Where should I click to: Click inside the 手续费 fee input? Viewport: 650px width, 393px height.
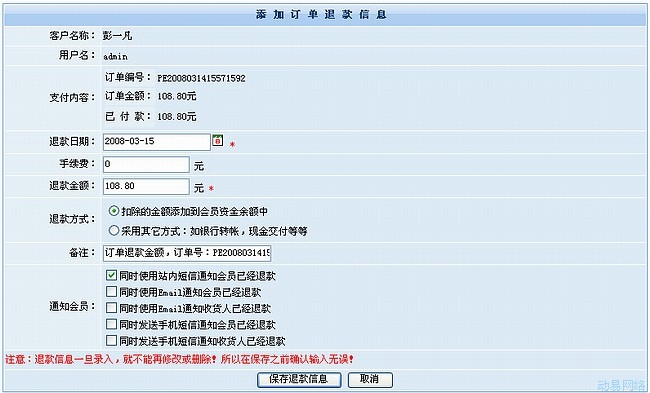click(146, 165)
